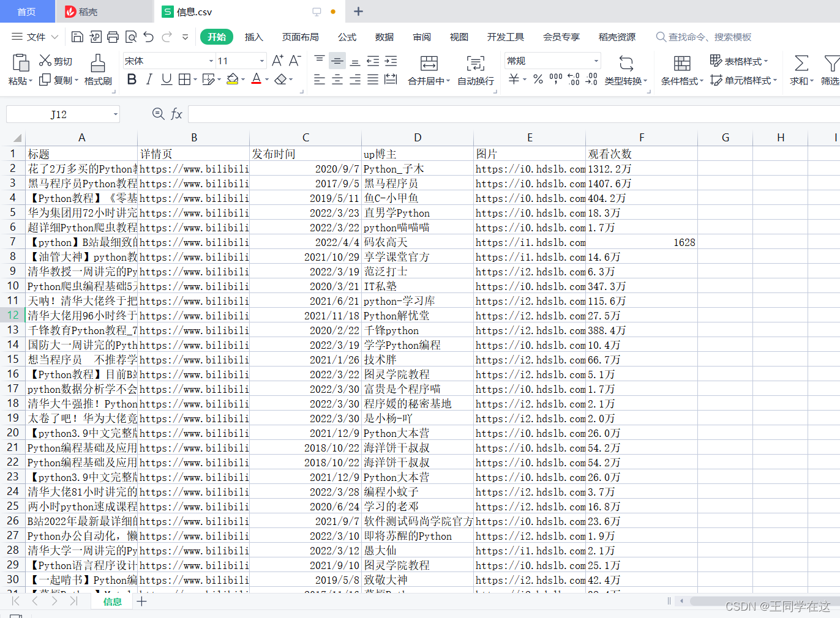Add new sheet with plus button

141,601
